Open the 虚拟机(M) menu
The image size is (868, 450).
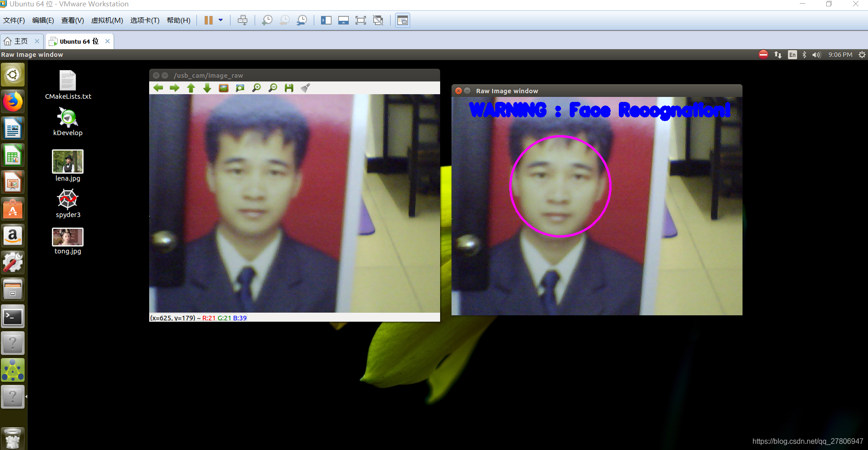107,20
